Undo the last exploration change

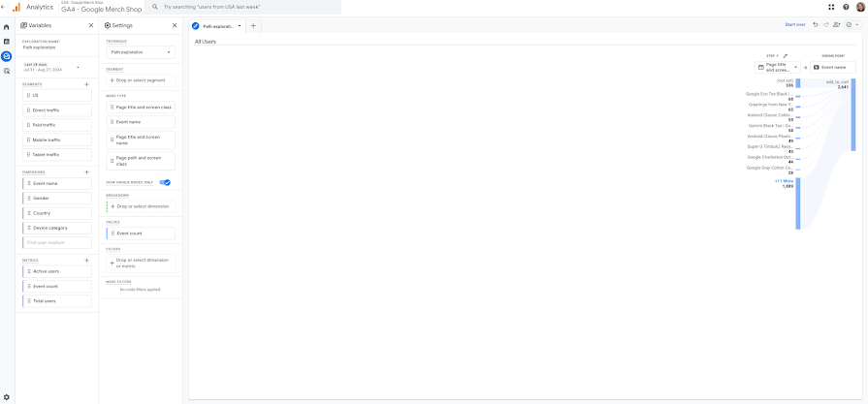click(x=815, y=25)
